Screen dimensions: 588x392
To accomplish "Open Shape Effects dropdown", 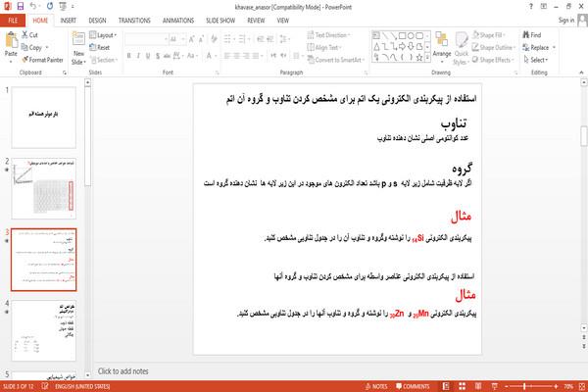I will tap(493, 60).
